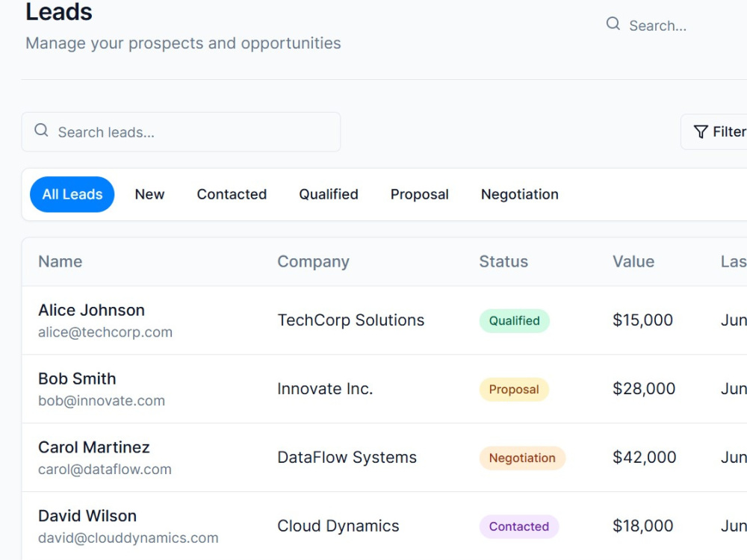Click the Leads page heading
747x560 pixels.
pos(58,12)
